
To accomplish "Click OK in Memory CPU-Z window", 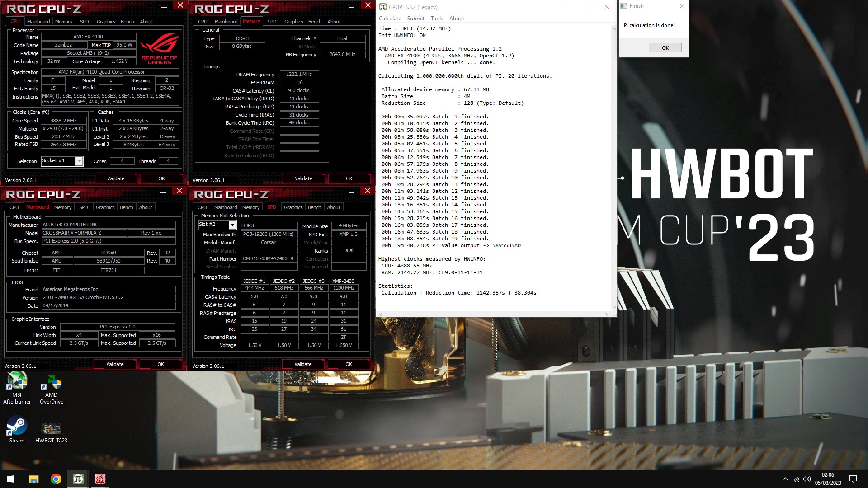I will coord(349,178).
